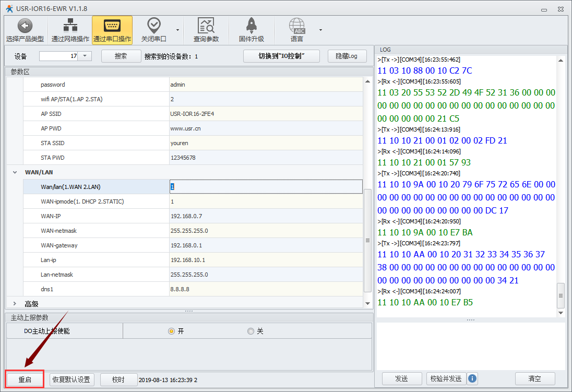The height and width of the screenshot is (392, 572).
Task: Click the 恢复默认设置 button
Action: [x=71, y=379]
